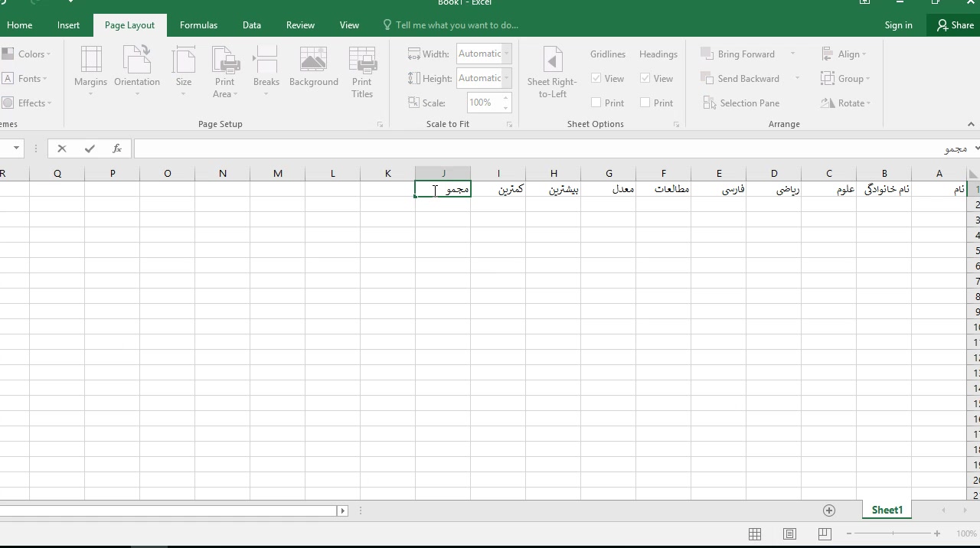Viewport: 980px width, 548px height.
Task: Open the Height dropdown
Action: tap(506, 78)
